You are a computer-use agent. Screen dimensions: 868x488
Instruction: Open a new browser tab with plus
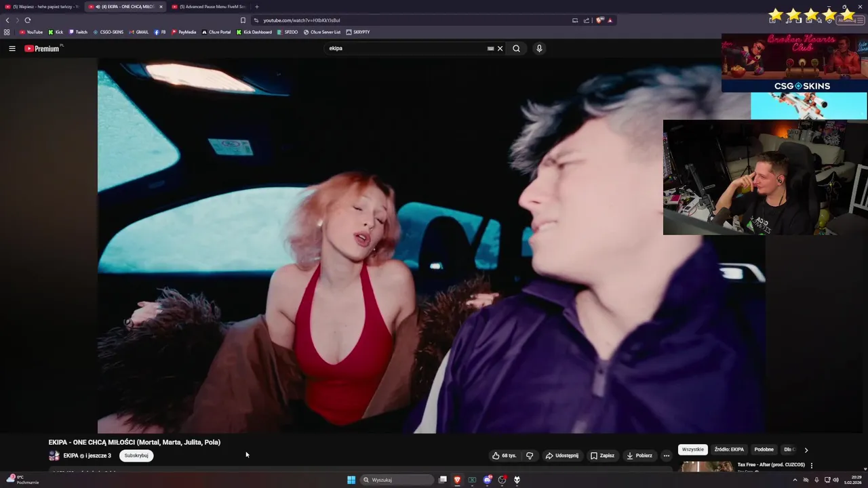pyautogui.click(x=256, y=6)
